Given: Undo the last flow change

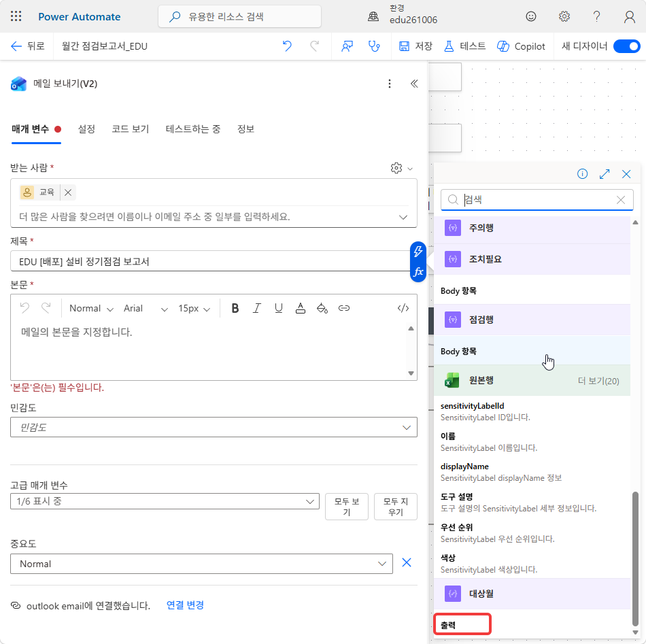Looking at the screenshot, I should pos(287,46).
